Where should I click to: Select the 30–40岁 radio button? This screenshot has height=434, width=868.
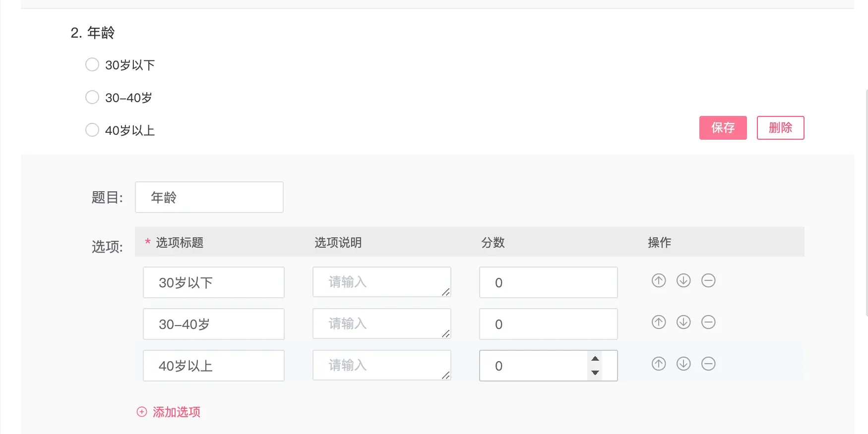pos(92,97)
